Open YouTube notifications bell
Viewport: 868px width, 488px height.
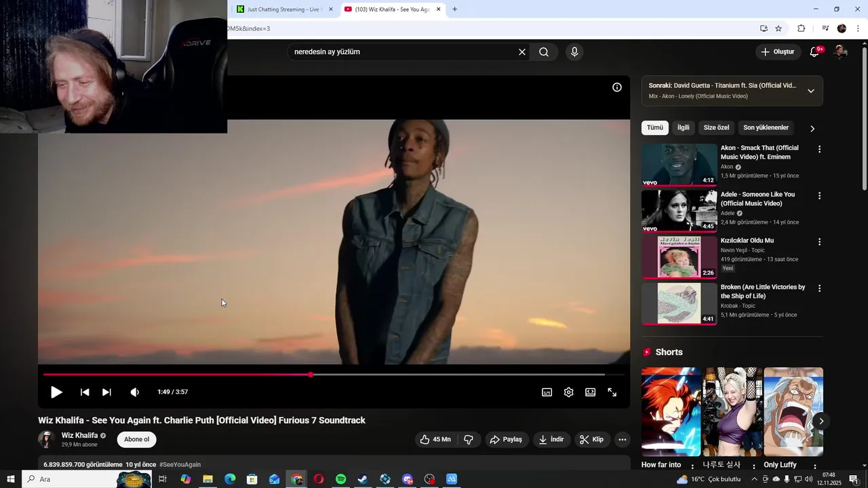click(x=815, y=52)
